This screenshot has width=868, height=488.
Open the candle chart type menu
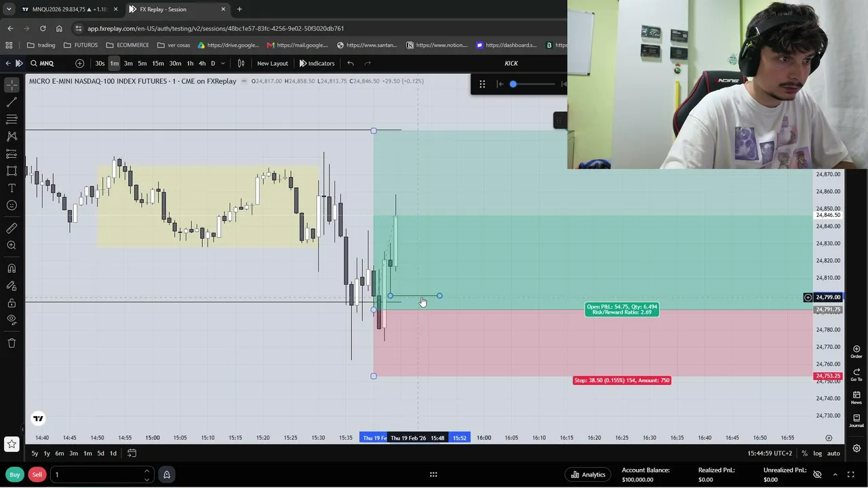pos(241,63)
